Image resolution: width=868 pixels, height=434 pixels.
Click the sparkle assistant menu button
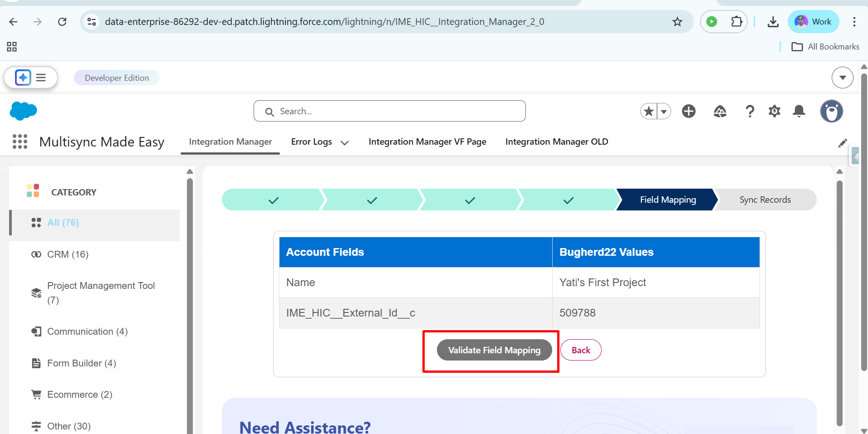tap(30, 78)
